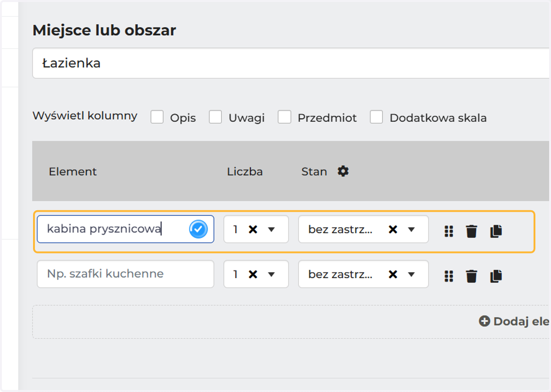Click the Stan column header label

314,172
